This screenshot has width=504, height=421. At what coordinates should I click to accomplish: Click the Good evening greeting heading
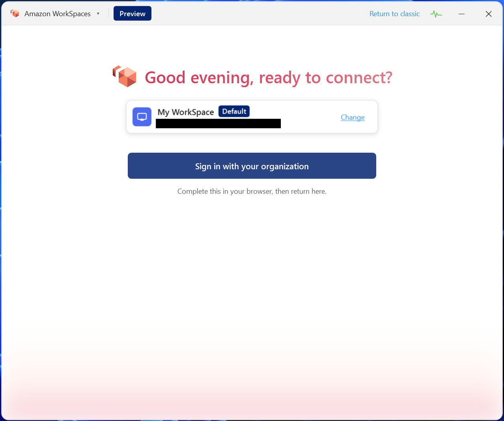269,78
